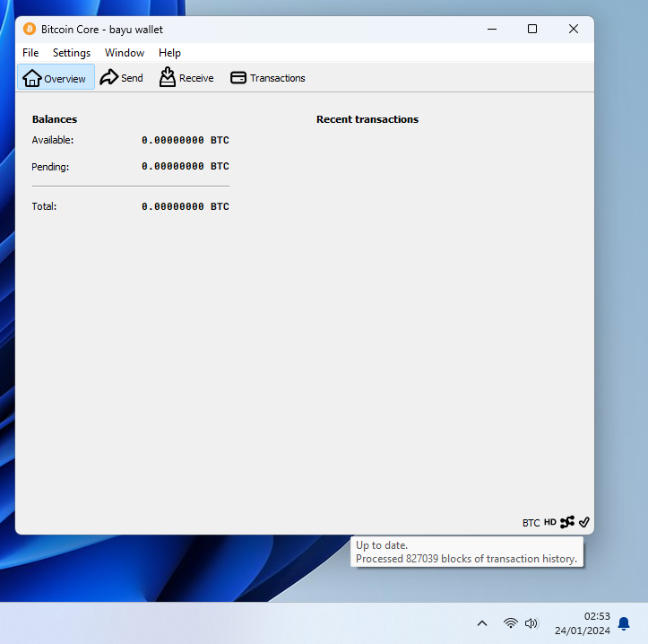Open the Wi-Fi network icon in taskbar
The width and height of the screenshot is (648, 644).
pyautogui.click(x=511, y=622)
